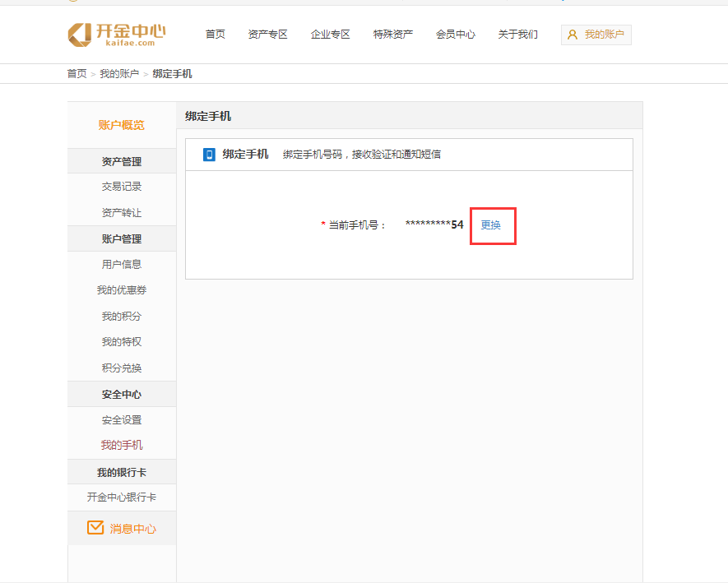The image size is (728, 583).
Task: Click the 绑定手机号码，接收验证和通知短信 description
Action: click(362, 155)
